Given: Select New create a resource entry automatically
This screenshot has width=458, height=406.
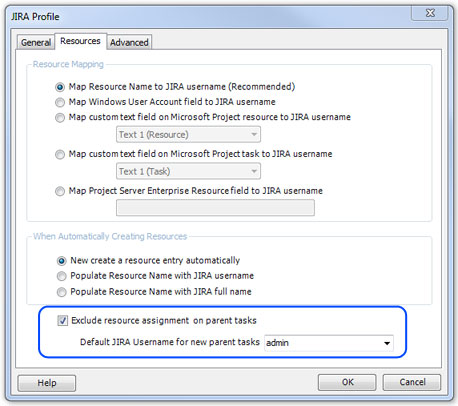Looking at the screenshot, I should point(61,261).
